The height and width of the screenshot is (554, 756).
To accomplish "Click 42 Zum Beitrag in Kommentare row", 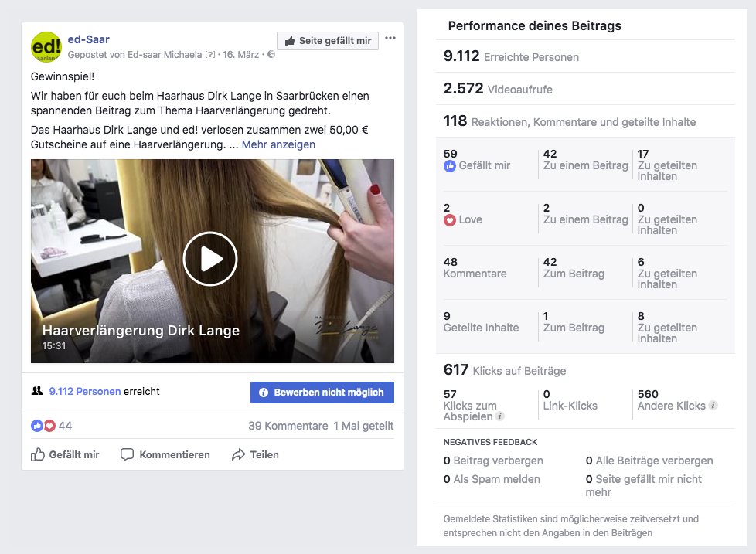I will point(574,268).
